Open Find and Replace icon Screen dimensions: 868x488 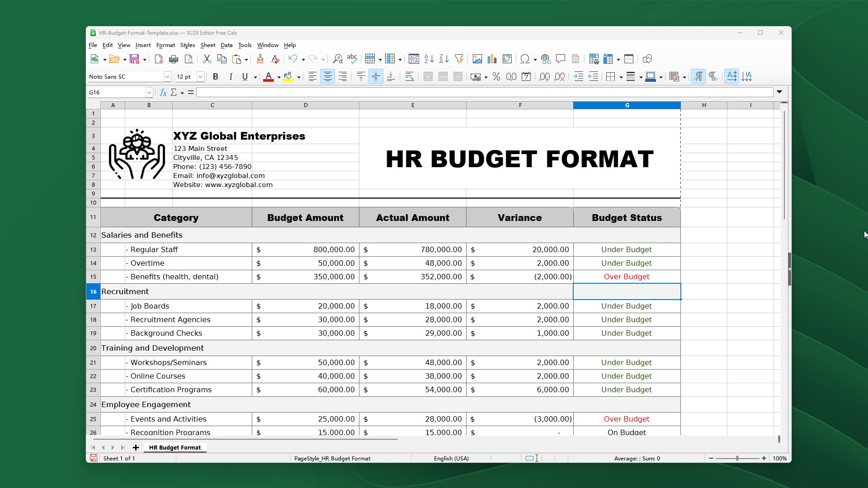(337, 59)
